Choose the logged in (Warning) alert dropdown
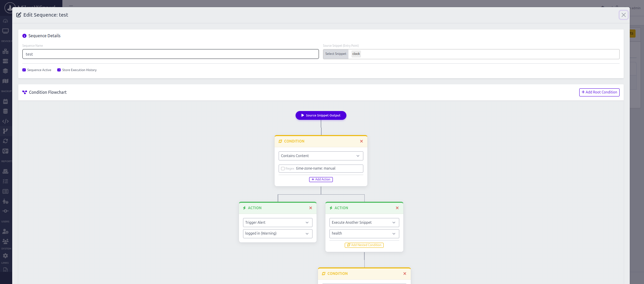The height and width of the screenshot is (284, 644). tap(277, 234)
